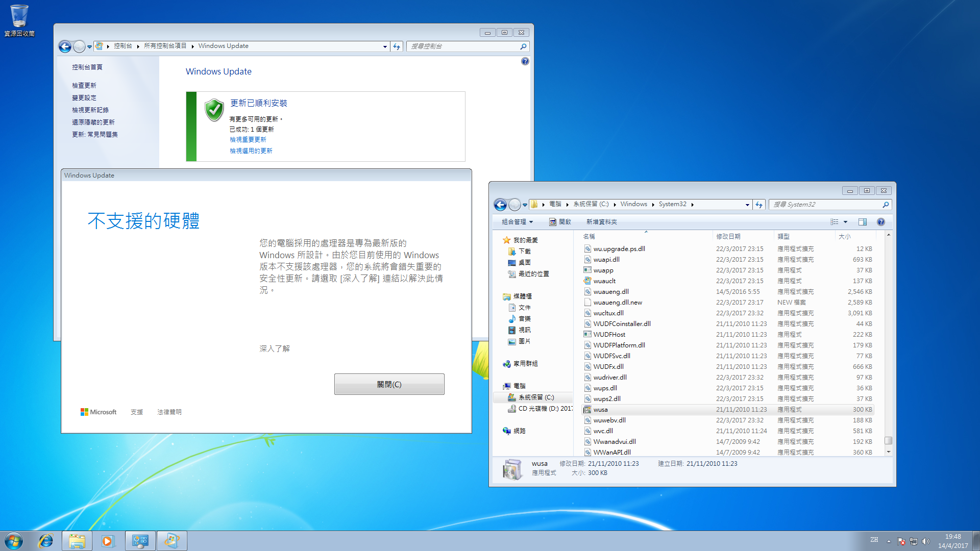
Task: Open Windows Media Player taskbar icon
Action: pyautogui.click(x=108, y=541)
